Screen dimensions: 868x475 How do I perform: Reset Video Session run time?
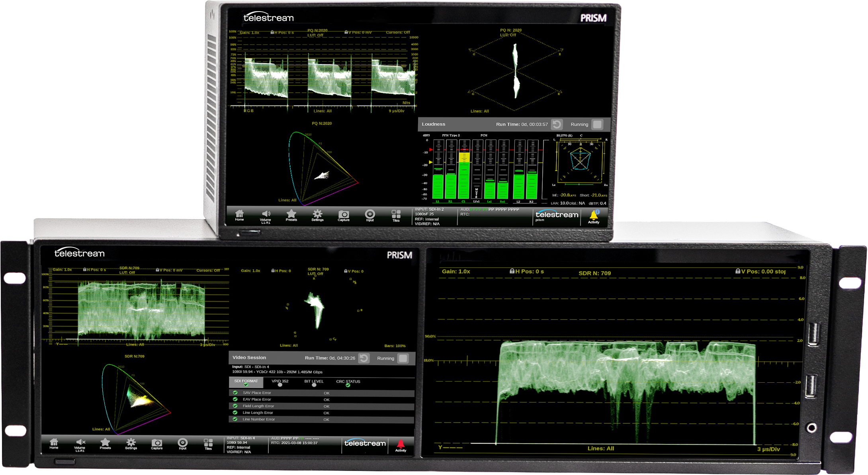pos(364,358)
